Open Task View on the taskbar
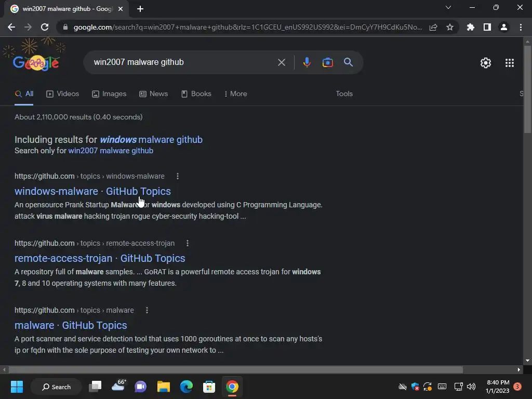Image resolution: width=532 pixels, height=399 pixels. (95, 387)
